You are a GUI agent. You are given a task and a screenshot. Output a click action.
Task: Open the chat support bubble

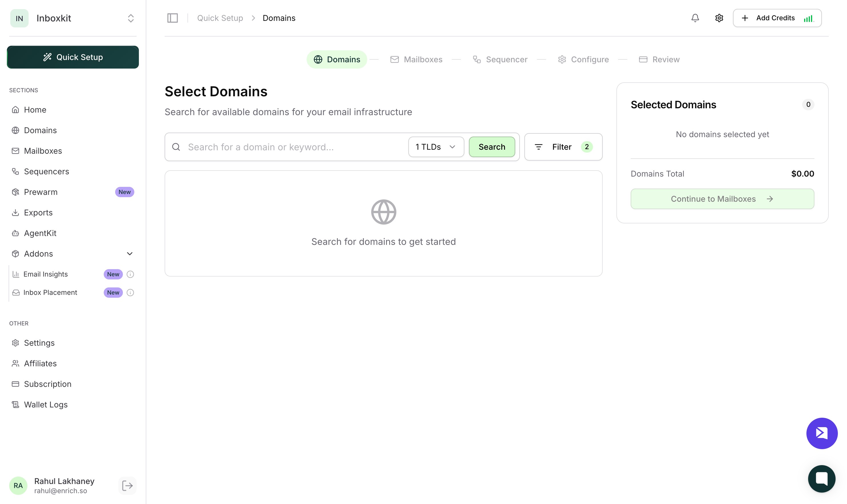pos(822,479)
